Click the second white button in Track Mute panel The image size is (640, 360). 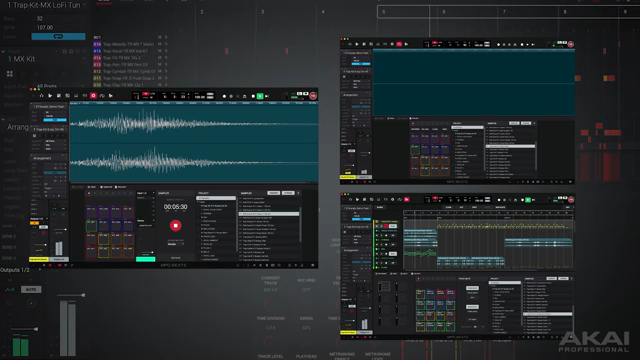coord(472,307)
